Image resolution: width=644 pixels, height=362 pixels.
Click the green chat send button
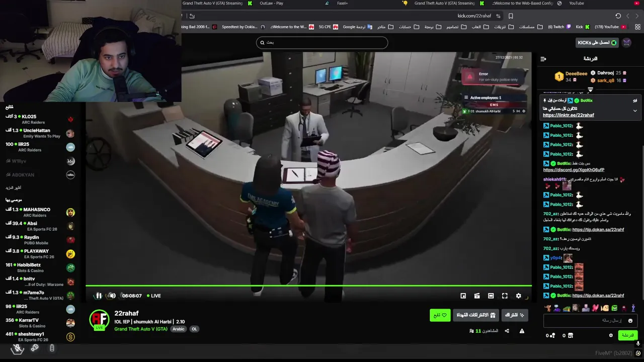point(627,335)
